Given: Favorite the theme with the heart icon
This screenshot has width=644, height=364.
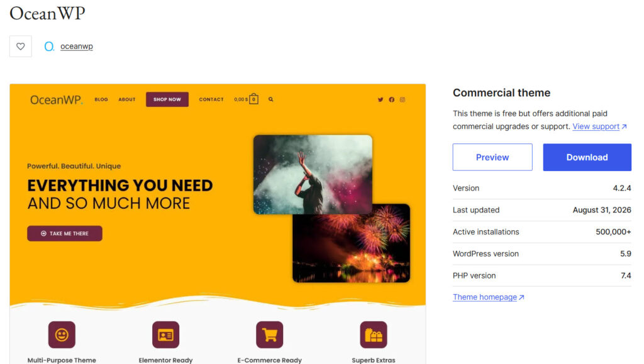Looking at the screenshot, I should (21, 47).
